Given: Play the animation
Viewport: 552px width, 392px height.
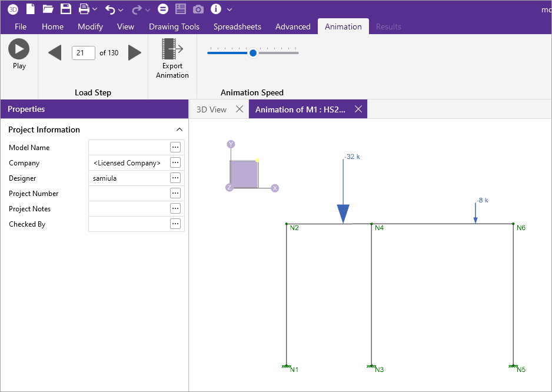Looking at the screenshot, I should coord(19,49).
